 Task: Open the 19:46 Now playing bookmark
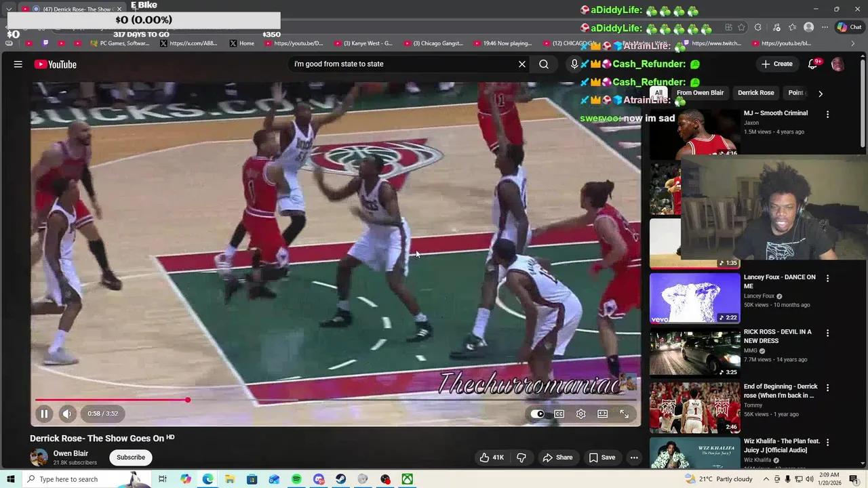click(x=503, y=43)
